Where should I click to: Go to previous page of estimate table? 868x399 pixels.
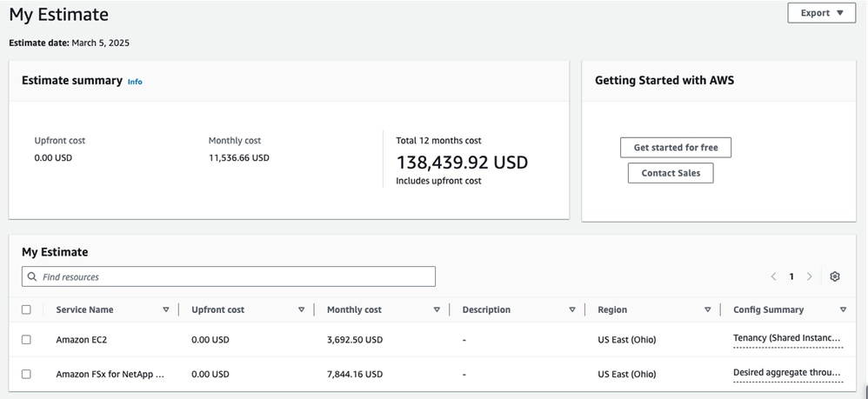click(x=773, y=276)
